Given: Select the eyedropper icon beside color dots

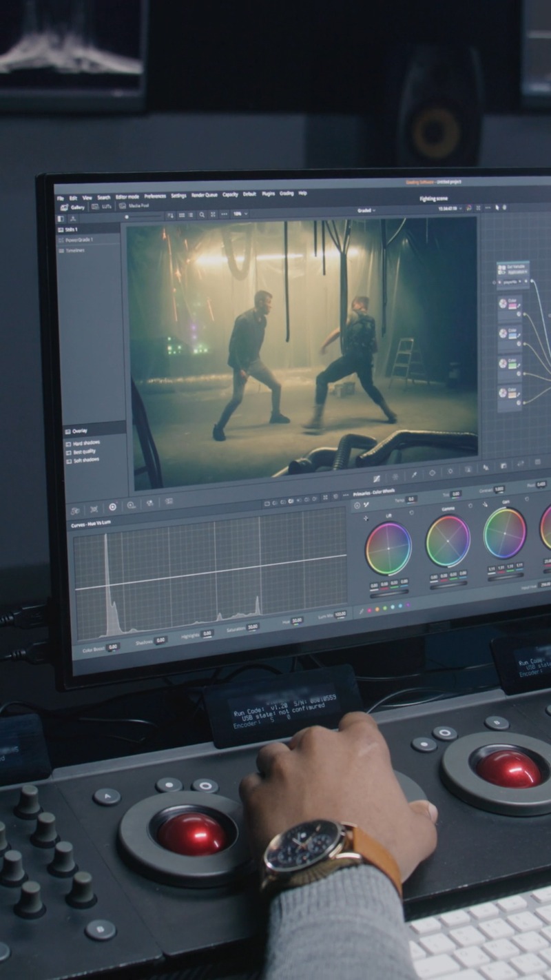Looking at the screenshot, I should click(x=360, y=611).
